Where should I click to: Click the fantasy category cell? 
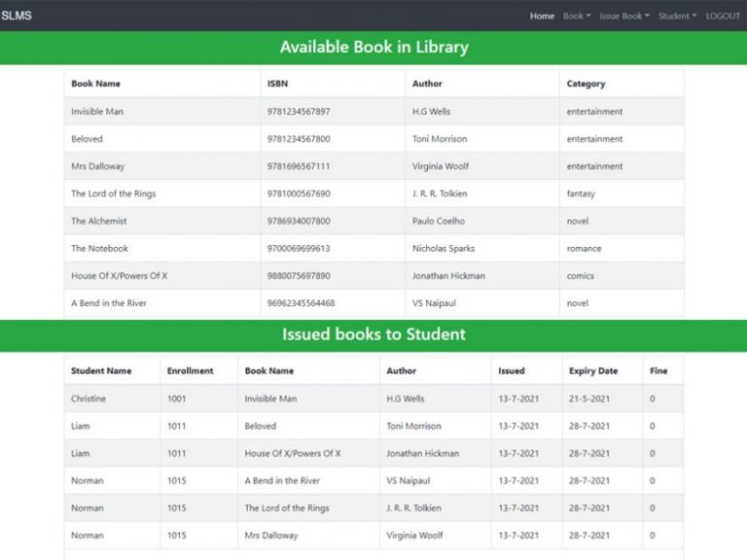point(581,193)
